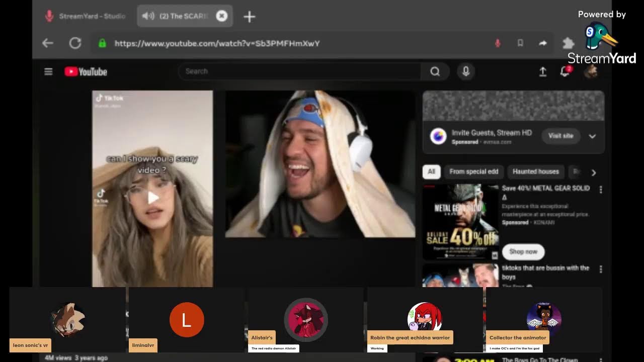This screenshot has height=362, width=644.
Task: Select the From special edd chip
Action: coord(473,171)
